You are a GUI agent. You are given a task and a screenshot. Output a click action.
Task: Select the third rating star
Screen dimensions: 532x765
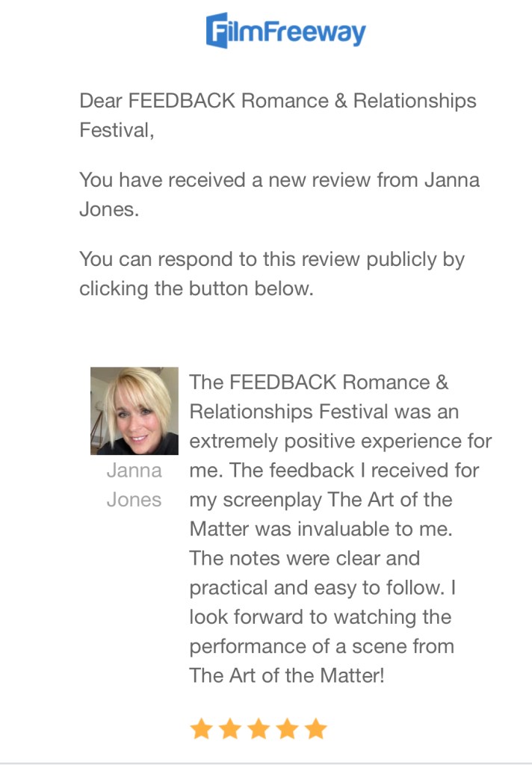259,729
